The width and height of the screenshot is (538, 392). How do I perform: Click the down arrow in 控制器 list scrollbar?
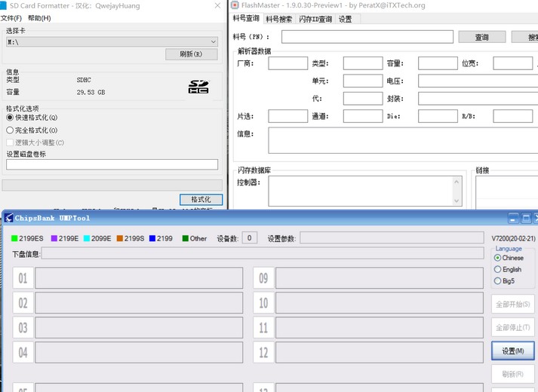[457, 201]
